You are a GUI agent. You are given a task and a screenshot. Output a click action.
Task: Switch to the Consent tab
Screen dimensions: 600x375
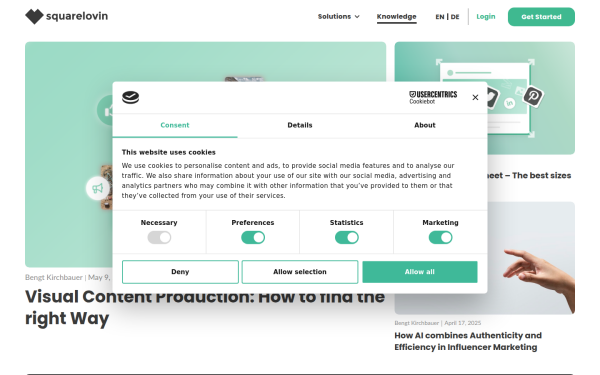(x=175, y=126)
